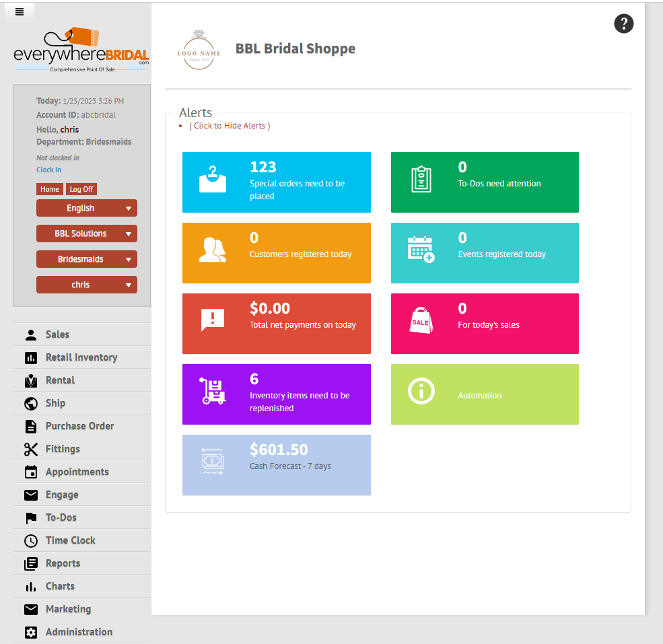Toggle the hamburger menu icon
663x644 pixels.
coord(20,12)
